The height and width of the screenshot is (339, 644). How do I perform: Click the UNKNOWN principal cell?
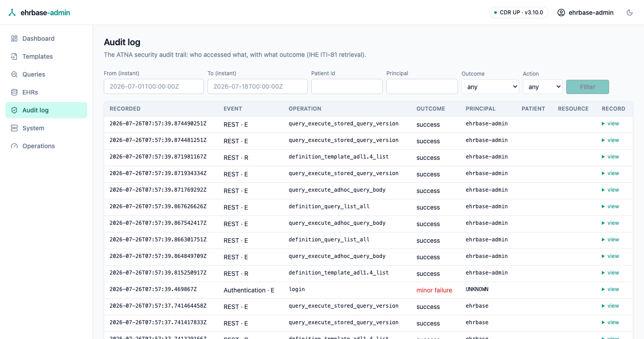(x=477, y=289)
